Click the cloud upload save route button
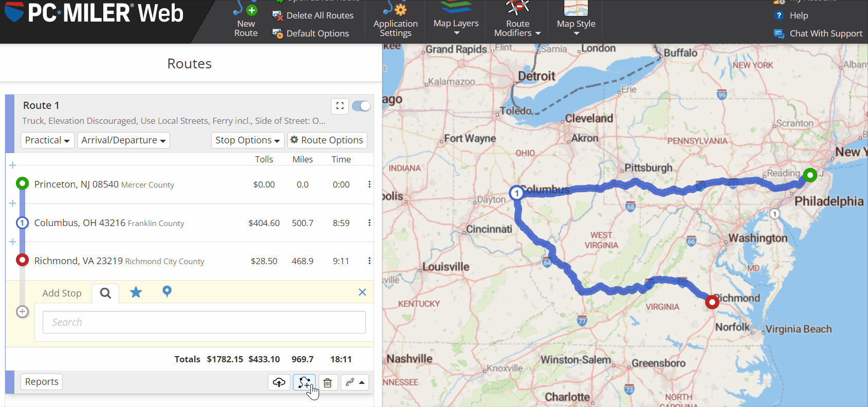The height and width of the screenshot is (407, 868). point(279,382)
